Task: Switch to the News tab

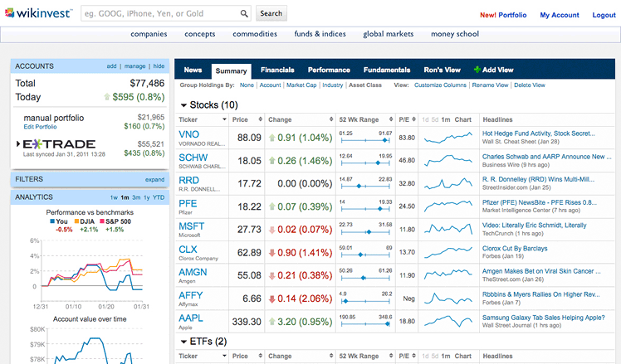Action: point(193,70)
